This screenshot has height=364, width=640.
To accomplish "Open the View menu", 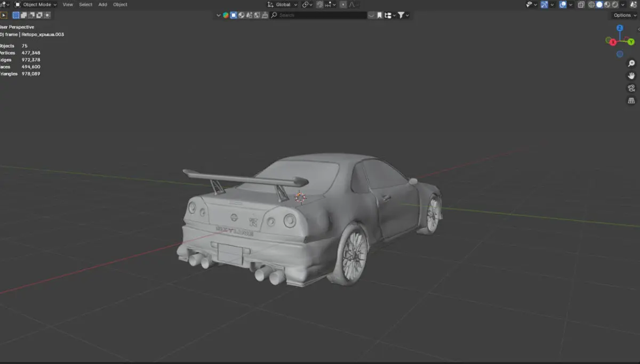I will tap(68, 4).
